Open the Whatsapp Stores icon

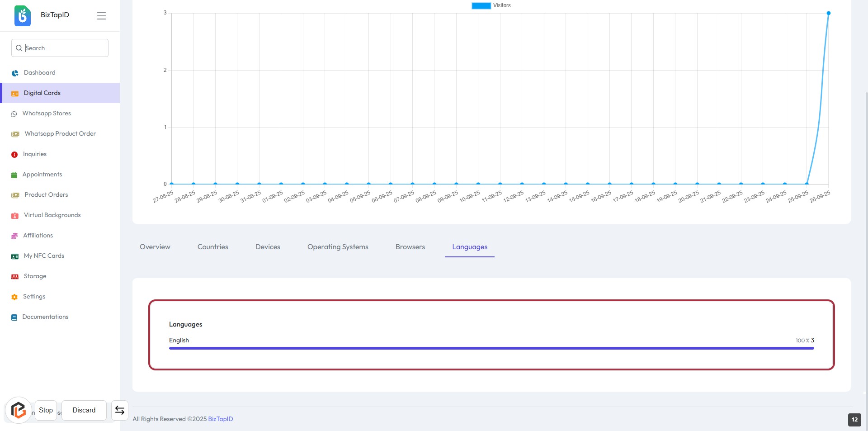(14, 114)
